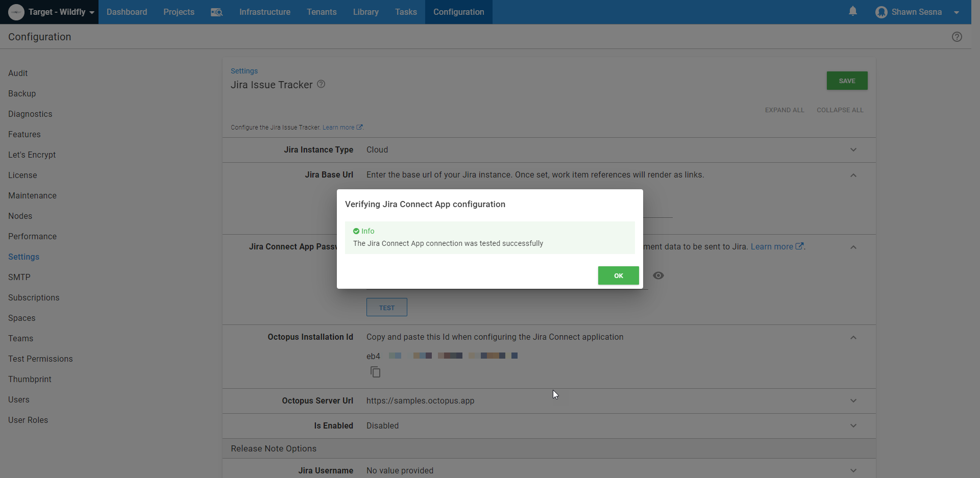The image size is (980, 478).
Task: Select the Jira Username input row
Action: pos(400,470)
